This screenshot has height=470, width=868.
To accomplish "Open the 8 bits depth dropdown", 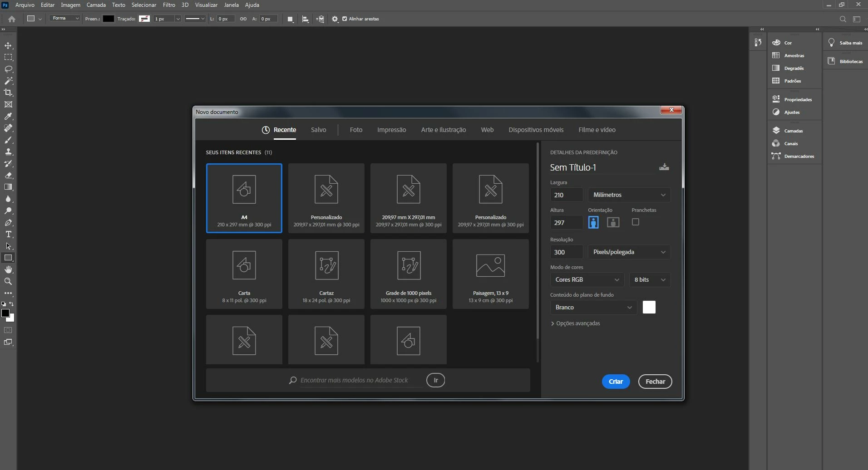I will [650, 279].
